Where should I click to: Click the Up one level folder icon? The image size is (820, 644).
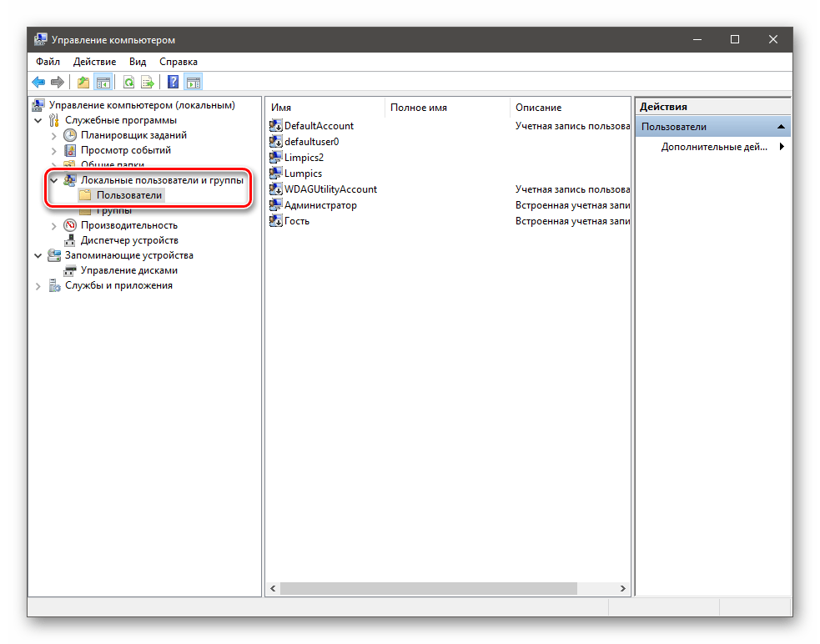tap(83, 82)
